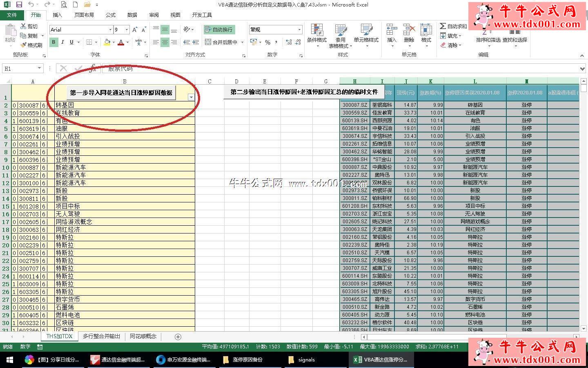Open font color palette dropdown arrow
Screen dimensions: 588x368
click(127, 42)
